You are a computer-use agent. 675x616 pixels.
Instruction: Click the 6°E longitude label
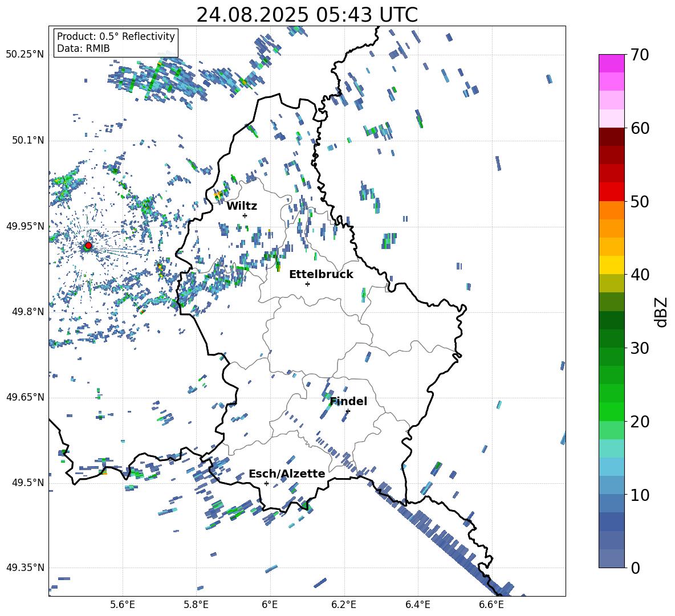click(x=270, y=605)
